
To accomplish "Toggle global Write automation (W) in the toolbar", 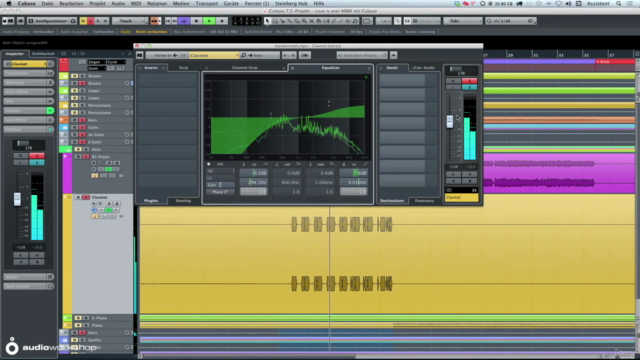I will click(105, 21).
